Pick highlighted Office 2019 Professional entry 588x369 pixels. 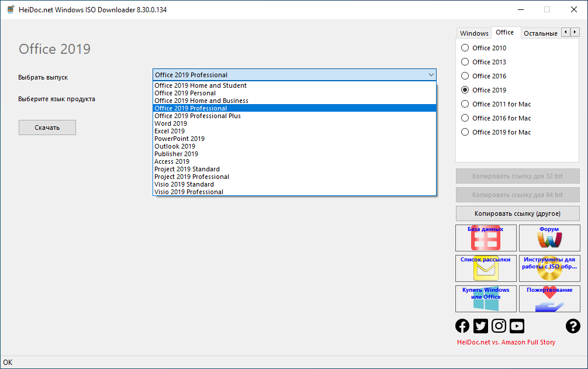click(295, 108)
